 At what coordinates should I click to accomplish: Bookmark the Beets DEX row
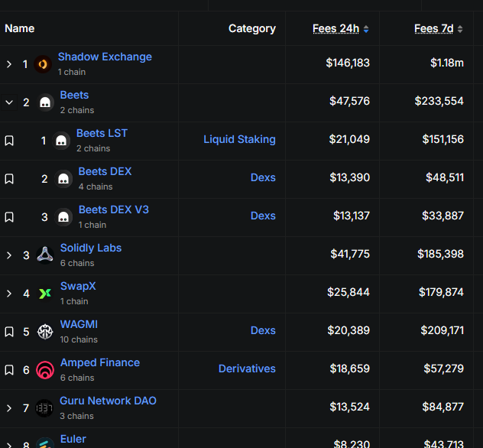[x=9, y=179]
